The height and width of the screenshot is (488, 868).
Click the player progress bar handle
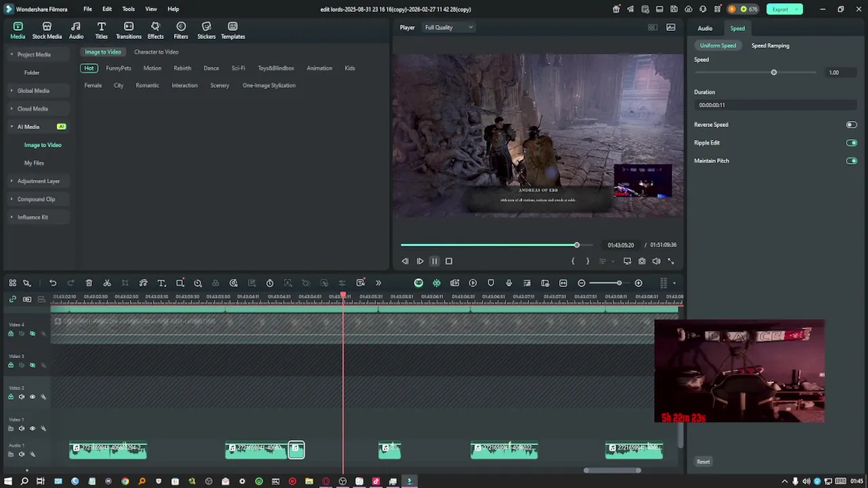tap(576, 245)
